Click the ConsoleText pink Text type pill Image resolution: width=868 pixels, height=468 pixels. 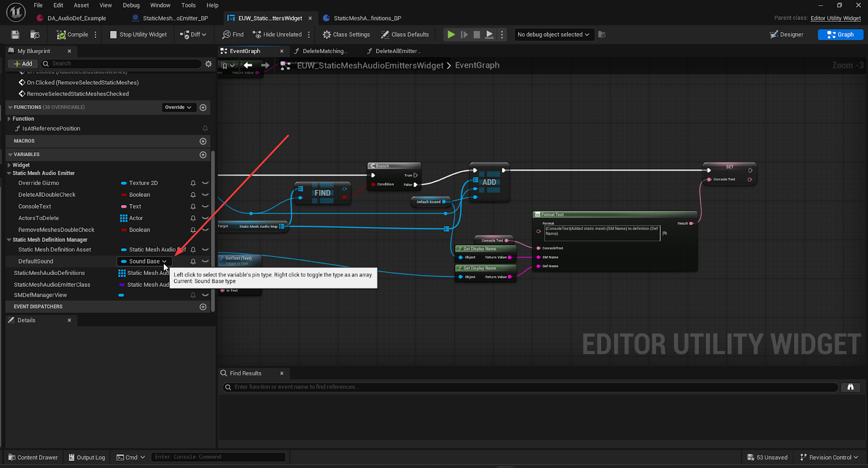click(x=124, y=207)
